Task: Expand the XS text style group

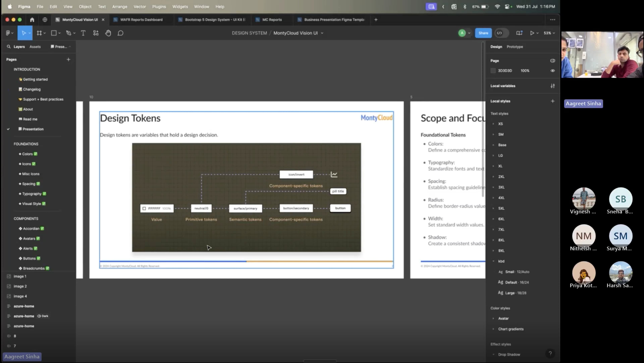Action: click(493, 124)
